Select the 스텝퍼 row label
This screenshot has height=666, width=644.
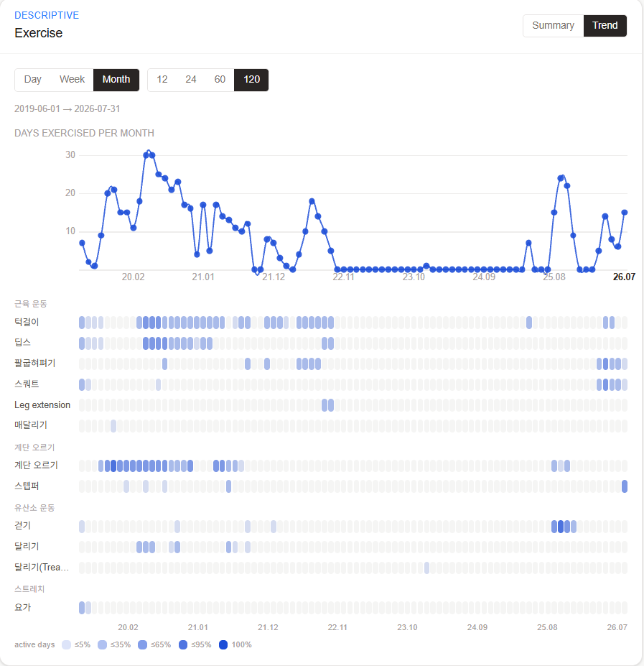pyautogui.click(x=27, y=486)
